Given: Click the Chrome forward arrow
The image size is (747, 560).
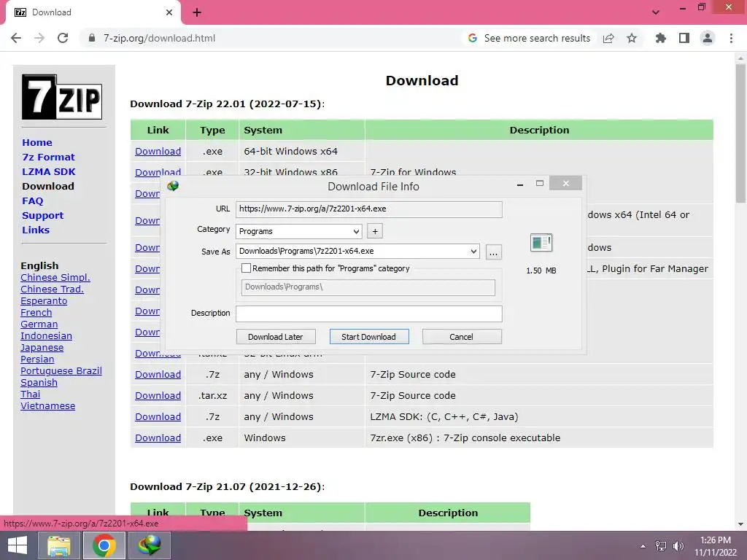Looking at the screenshot, I should coord(39,38).
